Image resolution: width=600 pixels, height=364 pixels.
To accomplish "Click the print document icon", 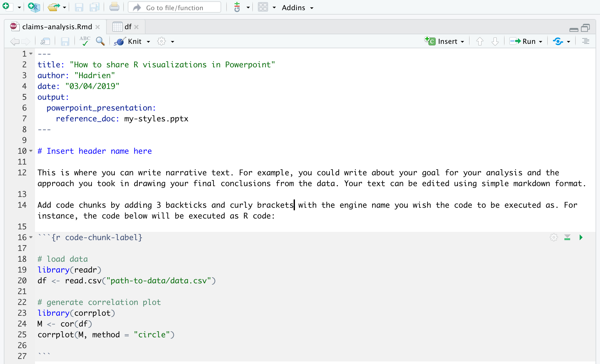I will [114, 7].
